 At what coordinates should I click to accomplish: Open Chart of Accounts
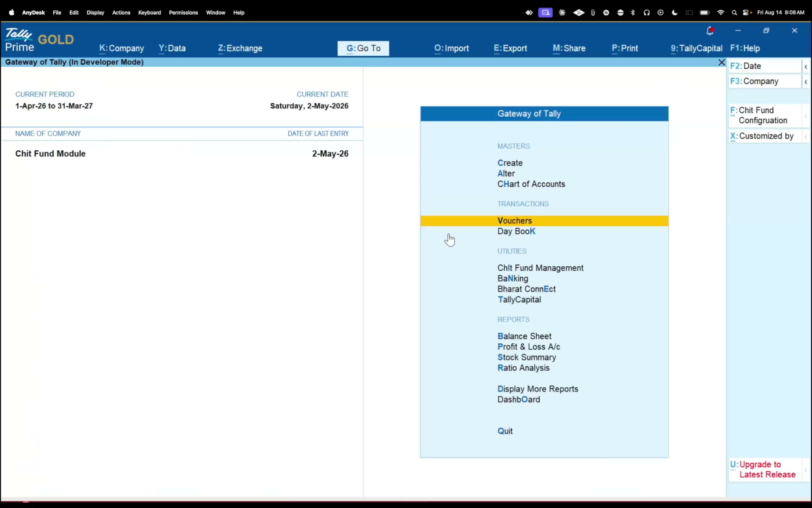point(531,184)
